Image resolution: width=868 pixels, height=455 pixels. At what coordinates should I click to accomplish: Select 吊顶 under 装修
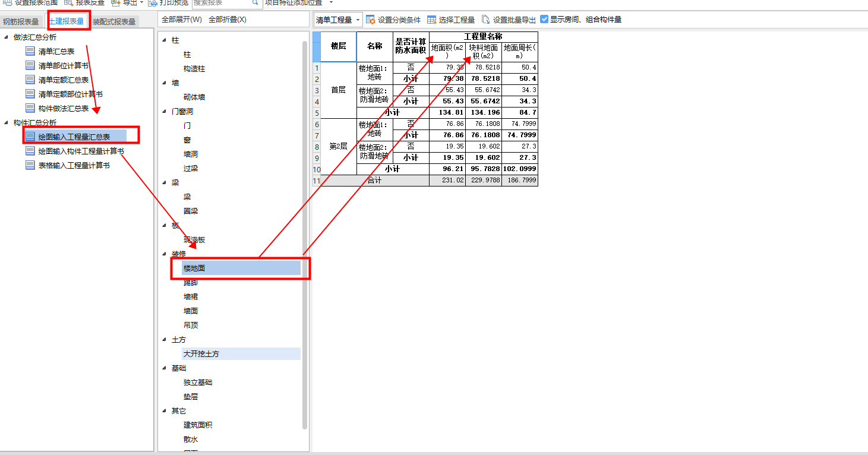(x=191, y=326)
